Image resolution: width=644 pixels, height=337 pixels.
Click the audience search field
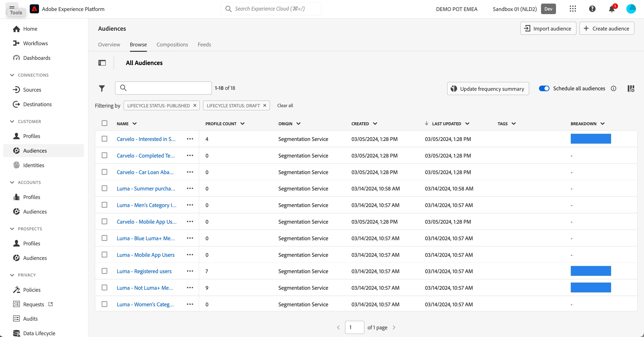pyautogui.click(x=163, y=88)
